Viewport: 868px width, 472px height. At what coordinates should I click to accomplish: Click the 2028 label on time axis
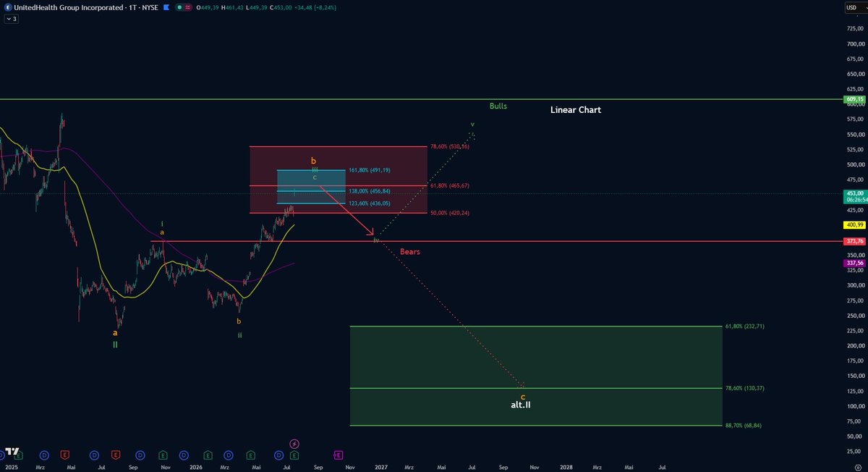[x=566, y=467]
